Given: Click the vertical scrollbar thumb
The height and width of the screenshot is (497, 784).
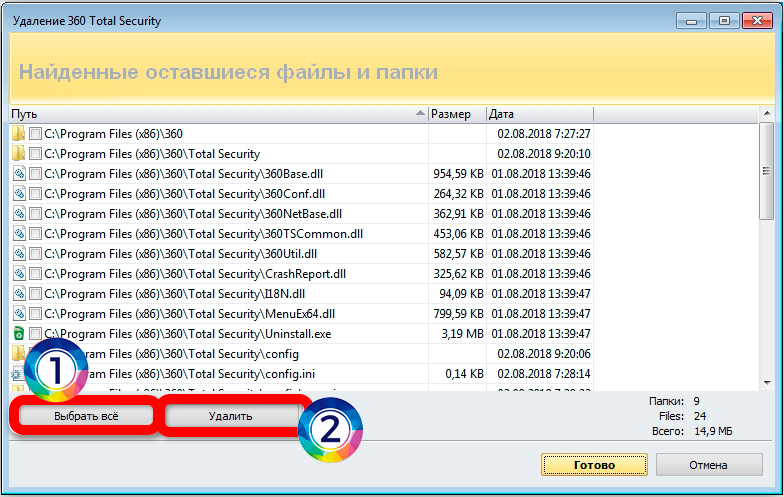Looking at the screenshot, I should 766,171.
